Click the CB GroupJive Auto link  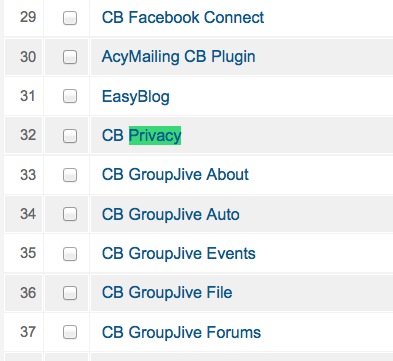(x=171, y=214)
